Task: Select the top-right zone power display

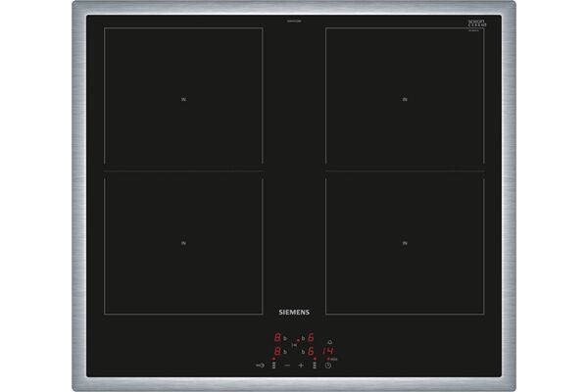Action: (x=311, y=338)
